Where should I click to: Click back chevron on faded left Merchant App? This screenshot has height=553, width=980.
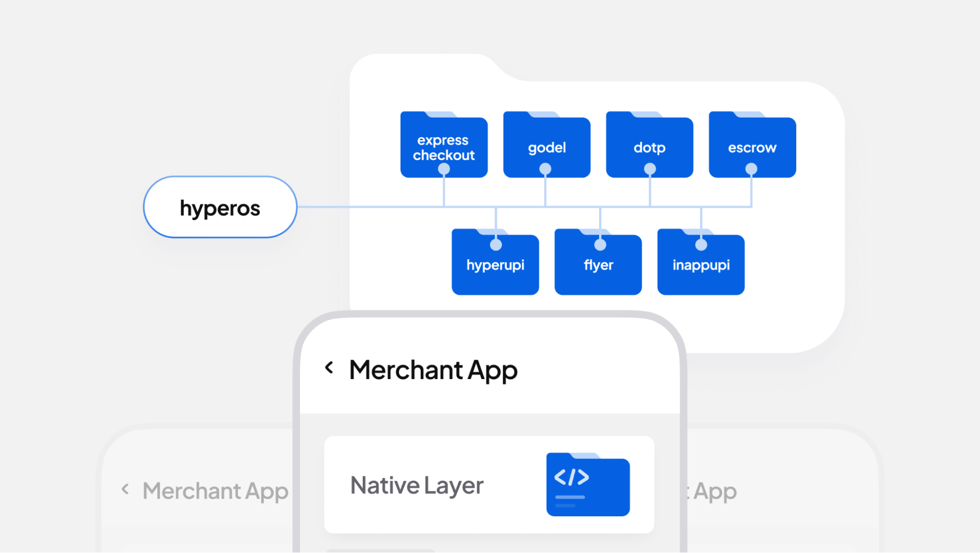pos(126,489)
